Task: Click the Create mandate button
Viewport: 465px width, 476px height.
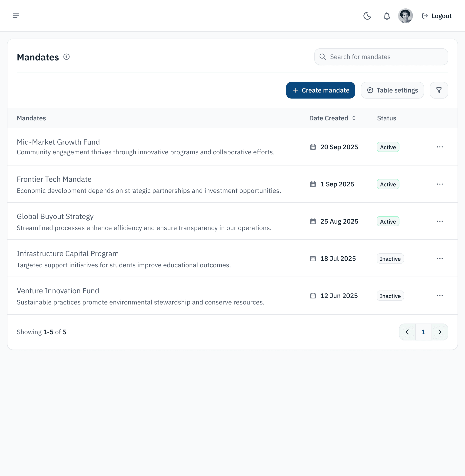Action: [320, 90]
